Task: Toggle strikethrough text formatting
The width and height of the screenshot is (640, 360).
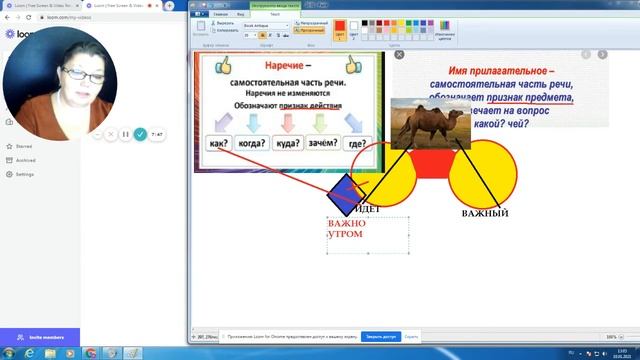Action: pyautogui.click(x=286, y=36)
